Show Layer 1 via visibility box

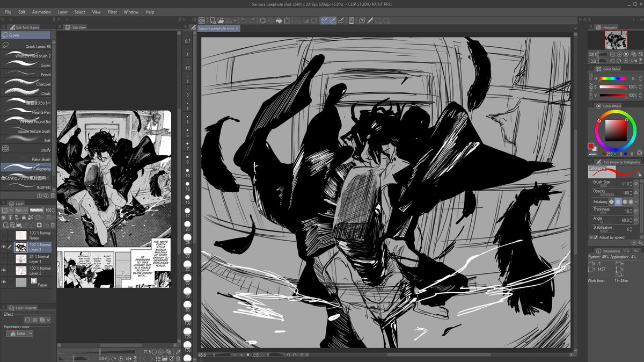[x=4, y=258]
